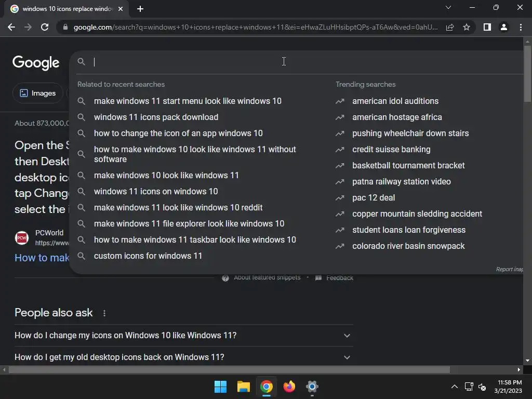
Task: Choose 'how to make windows 11 taskbar look like windows 10'
Action: [x=195, y=240]
